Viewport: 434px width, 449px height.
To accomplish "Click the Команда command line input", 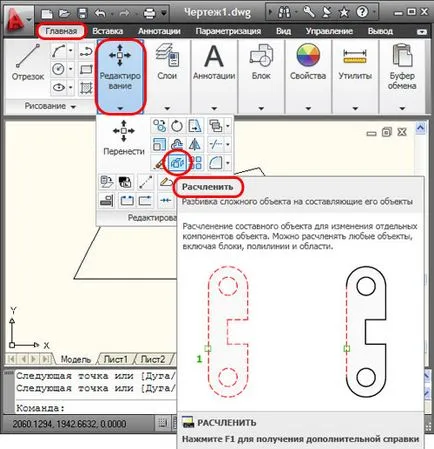I will pyautogui.click(x=96, y=408).
